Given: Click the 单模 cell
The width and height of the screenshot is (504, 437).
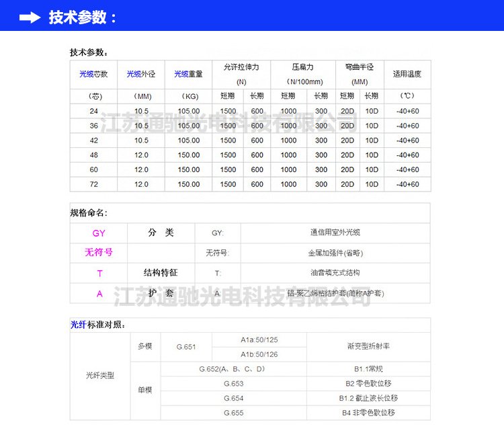Looking at the screenshot, I should [x=145, y=390].
